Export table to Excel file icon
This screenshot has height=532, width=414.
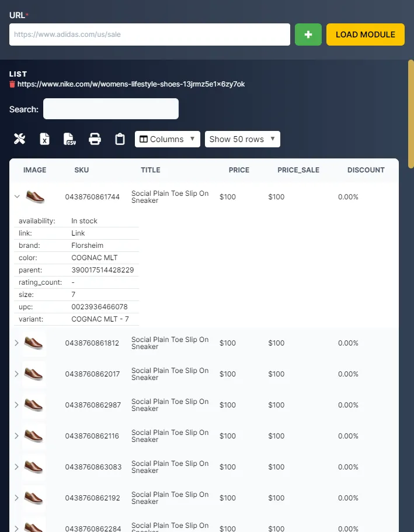click(45, 139)
